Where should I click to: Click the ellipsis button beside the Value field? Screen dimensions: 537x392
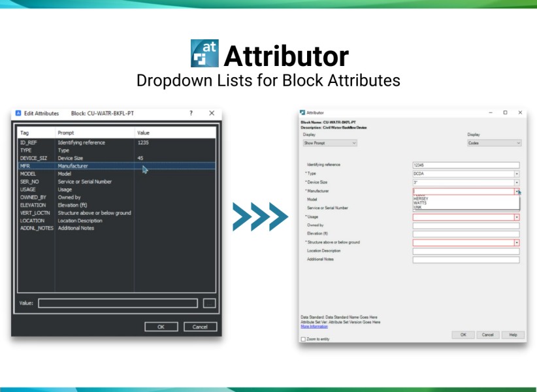pos(210,303)
